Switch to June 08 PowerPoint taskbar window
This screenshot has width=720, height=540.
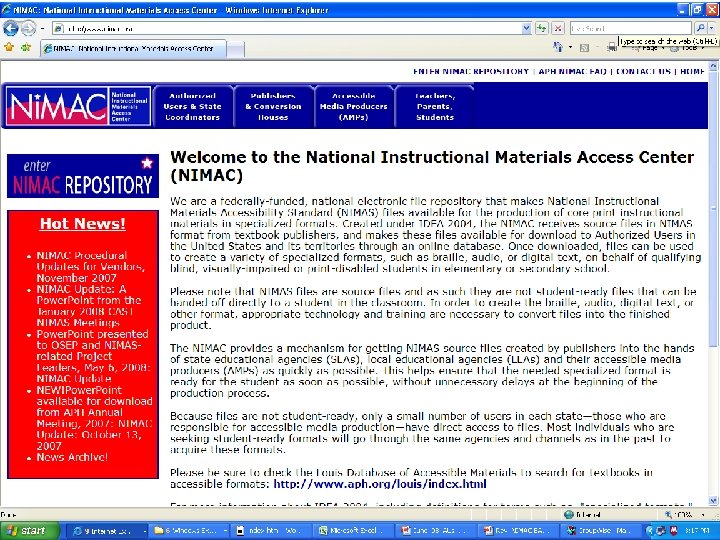[x=435, y=531]
